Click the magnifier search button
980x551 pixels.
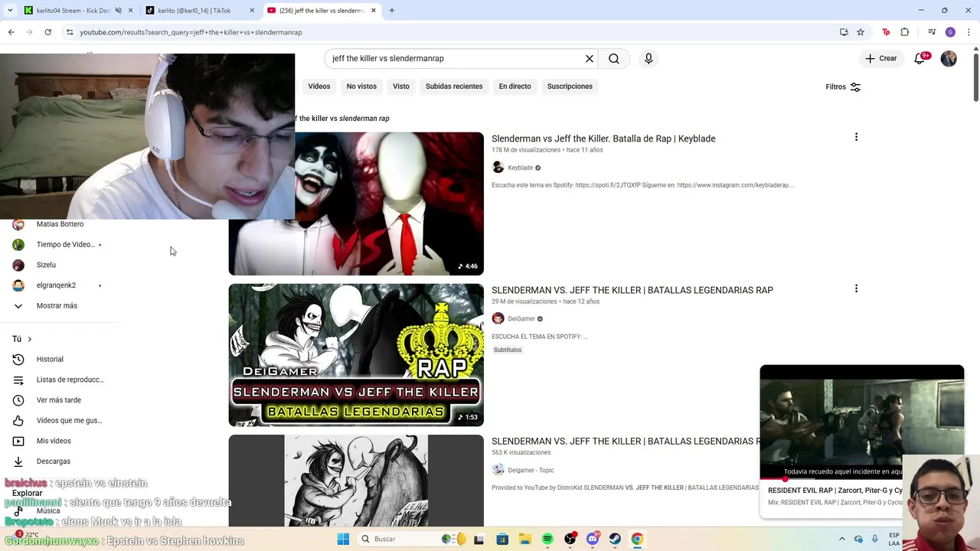(614, 58)
